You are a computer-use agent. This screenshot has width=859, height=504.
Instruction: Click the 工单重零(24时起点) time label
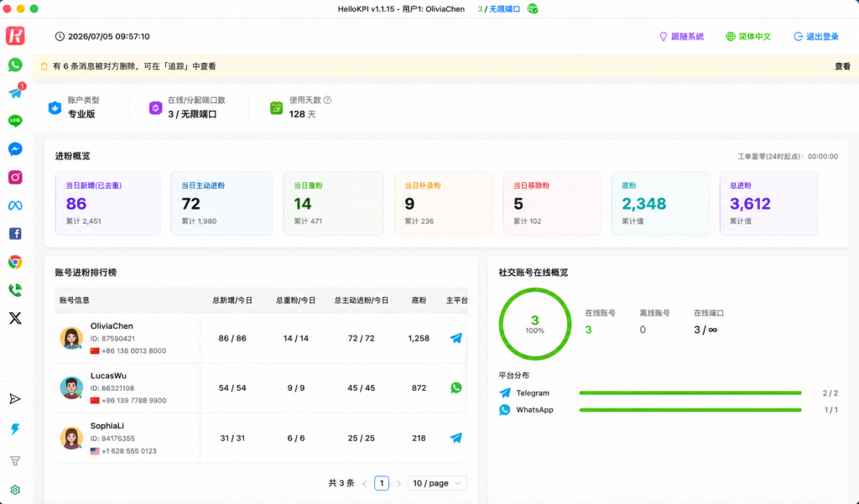pos(788,157)
